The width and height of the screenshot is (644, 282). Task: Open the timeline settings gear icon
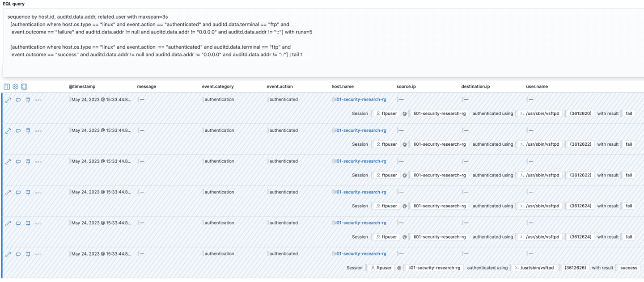[15, 87]
